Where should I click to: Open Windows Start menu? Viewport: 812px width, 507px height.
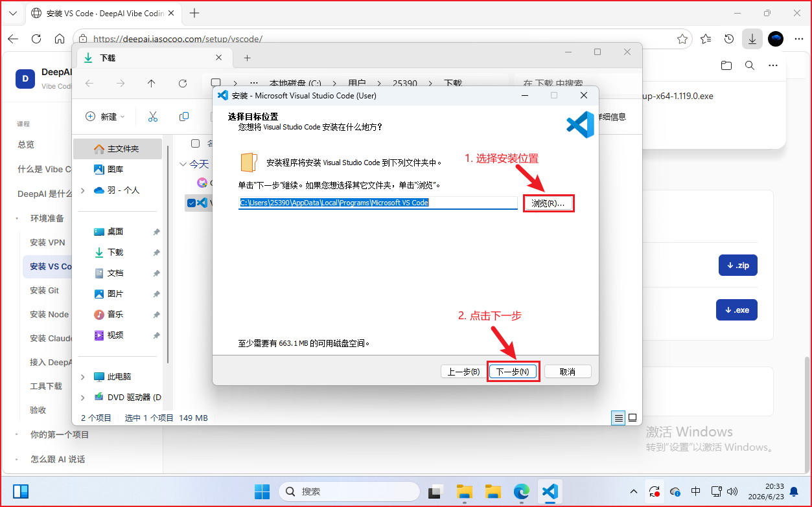pos(262,491)
